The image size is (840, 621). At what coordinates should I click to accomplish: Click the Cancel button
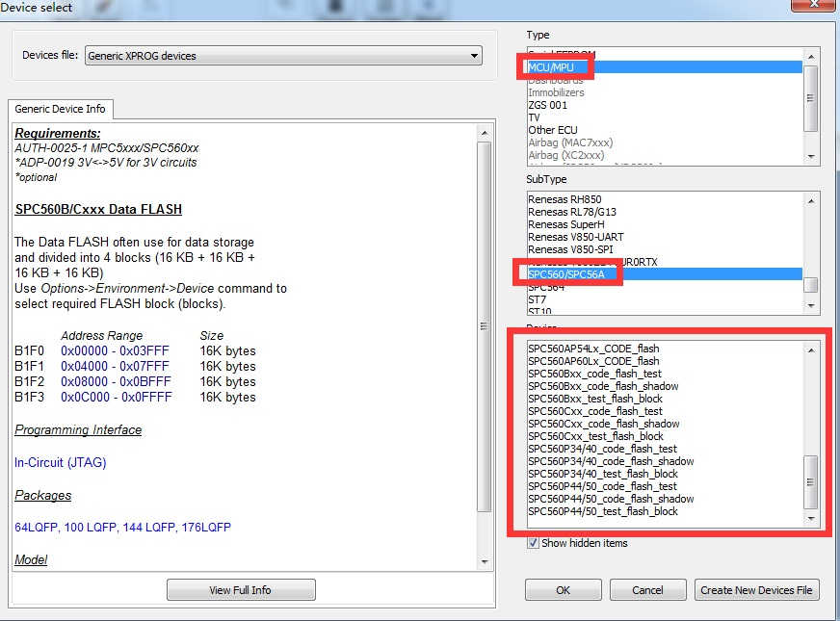pos(647,590)
